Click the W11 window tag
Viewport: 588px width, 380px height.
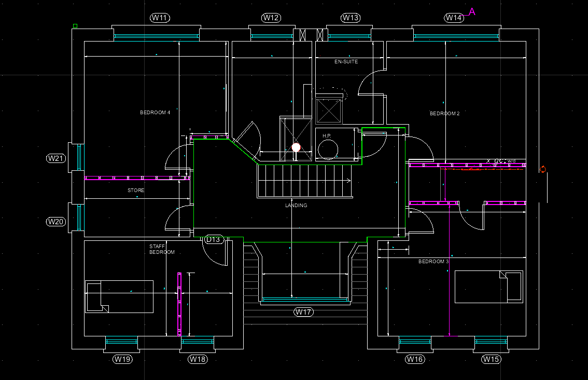[x=160, y=18]
